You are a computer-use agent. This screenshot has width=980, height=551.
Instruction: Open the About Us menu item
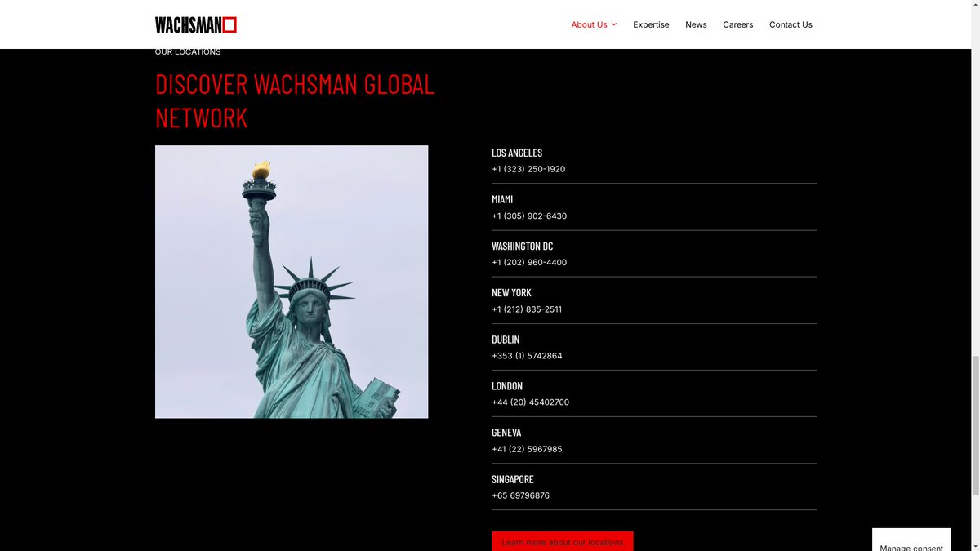pos(589,24)
